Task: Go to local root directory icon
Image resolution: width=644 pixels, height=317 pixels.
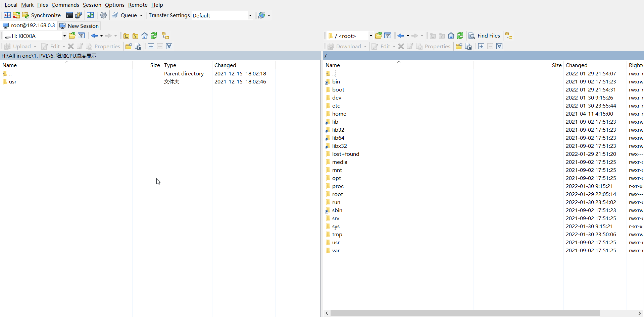Action: [x=136, y=36]
